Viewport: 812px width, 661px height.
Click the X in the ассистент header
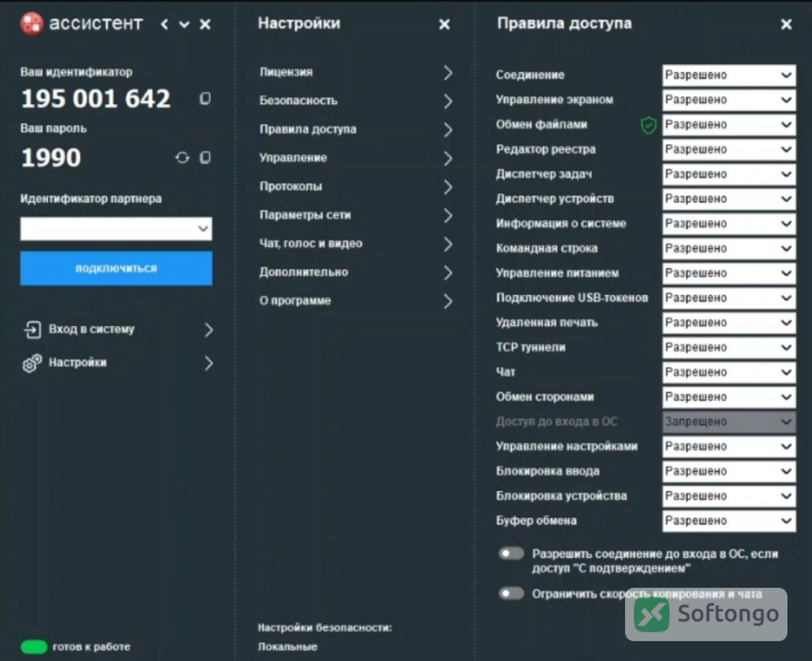coord(205,25)
